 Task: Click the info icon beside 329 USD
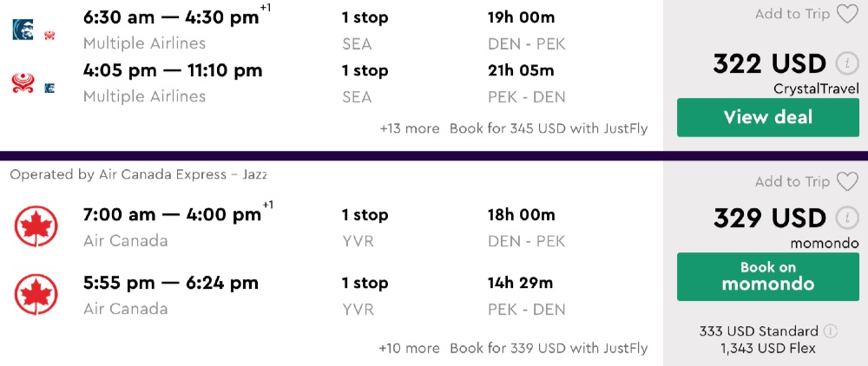click(846, 218)
